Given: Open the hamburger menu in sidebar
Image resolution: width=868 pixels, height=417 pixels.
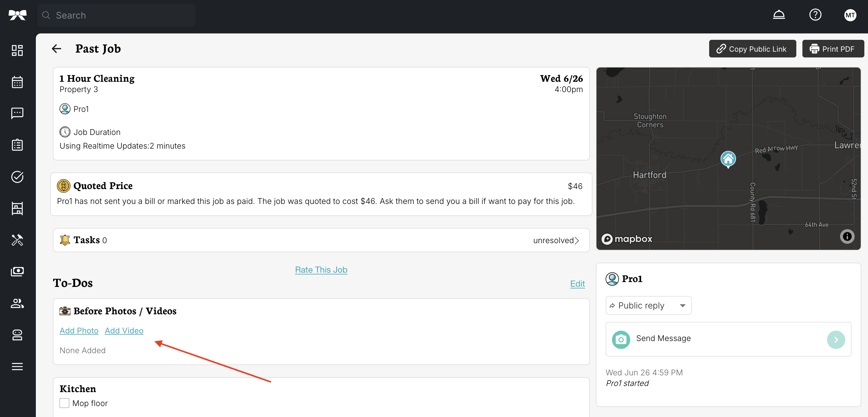Looking at the screenshot, I should click(x=17, y=367).
